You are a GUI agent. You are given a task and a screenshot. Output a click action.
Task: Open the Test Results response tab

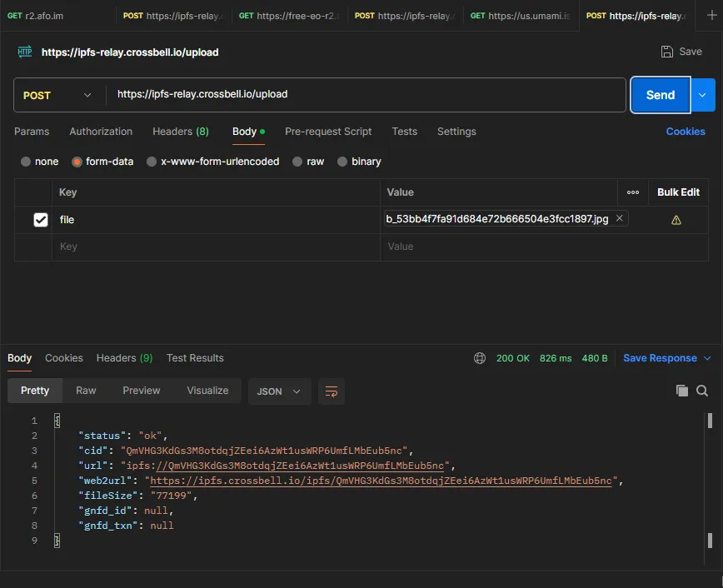click(x=195, y=358)
